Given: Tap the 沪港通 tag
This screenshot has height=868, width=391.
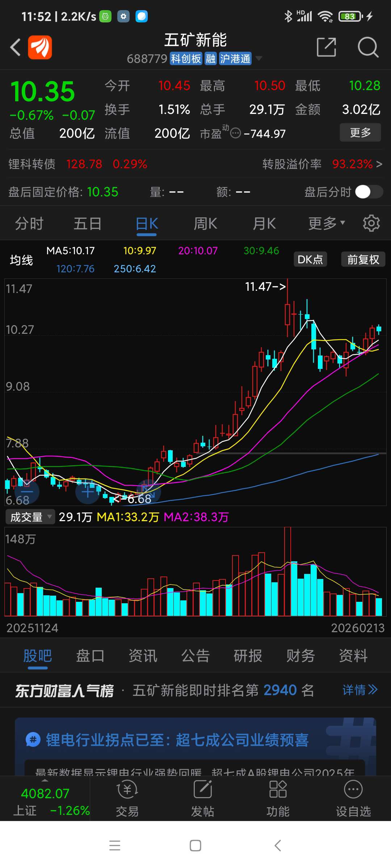Looking at the screenshot, I should pos(235,59).
